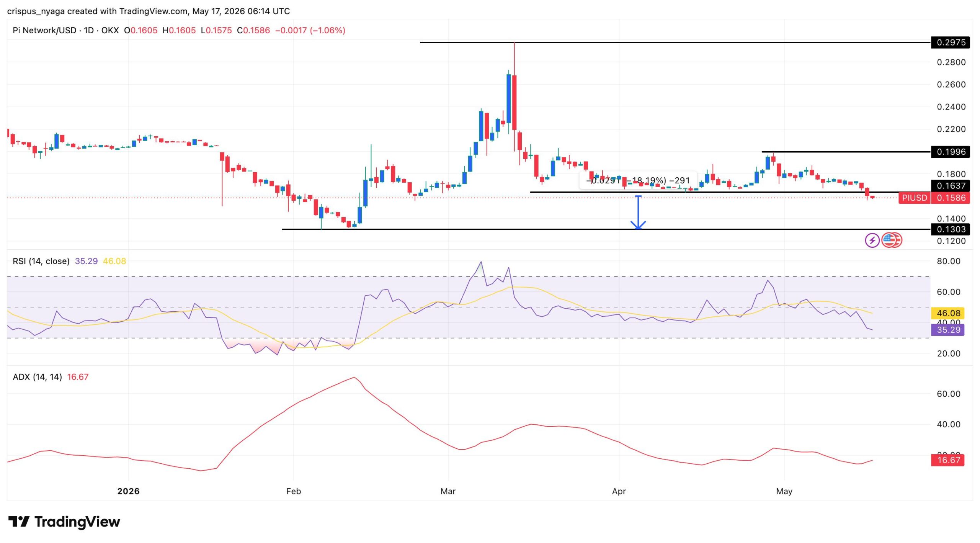Click the 0.1200 price axis tick

point(951,241)
